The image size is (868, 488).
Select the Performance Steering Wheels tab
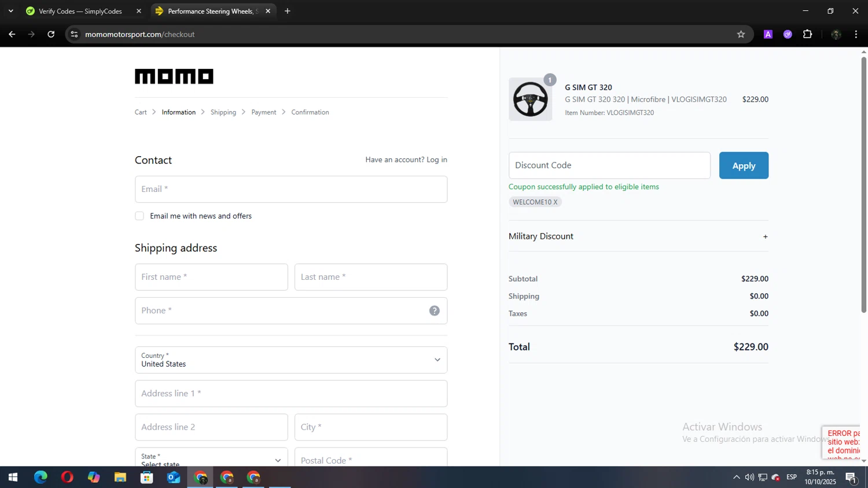tap(212, 11)
